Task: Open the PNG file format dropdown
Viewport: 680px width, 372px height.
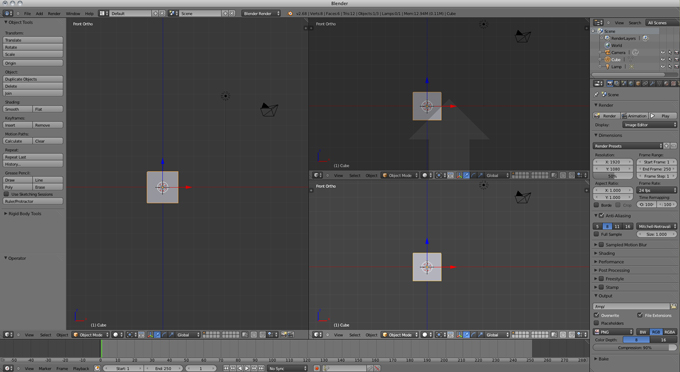Action: 613,332
